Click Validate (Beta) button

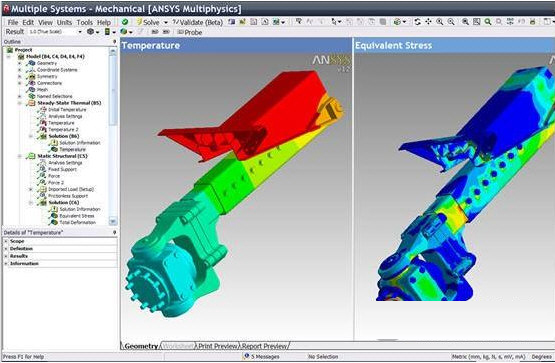click(x=198, y=22)
